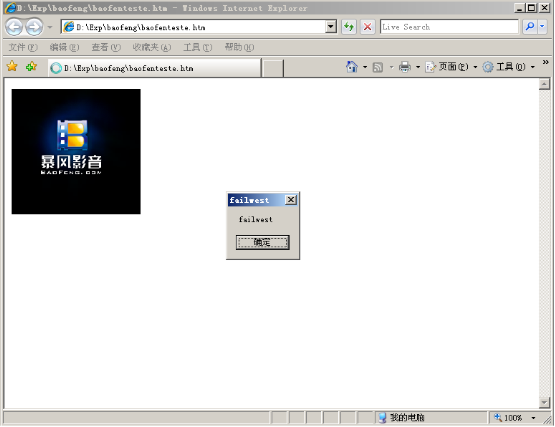This screenshot has width=555, height=427.
Task: Open the 工具(T) menu in menu bar
Action: (x=198, y=47)
